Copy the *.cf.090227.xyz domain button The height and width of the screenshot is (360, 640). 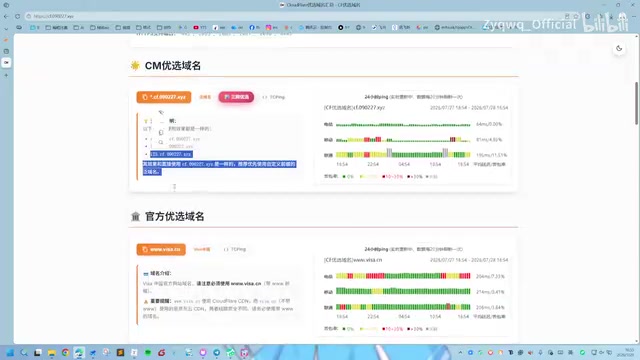tap(164, 97)
